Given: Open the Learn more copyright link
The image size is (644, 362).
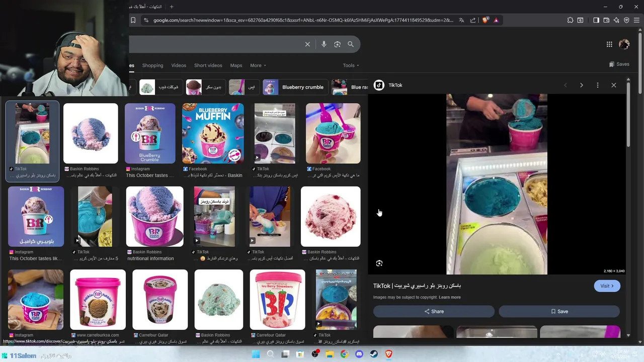Looking at the screenshot, I should tap(449, 297).
